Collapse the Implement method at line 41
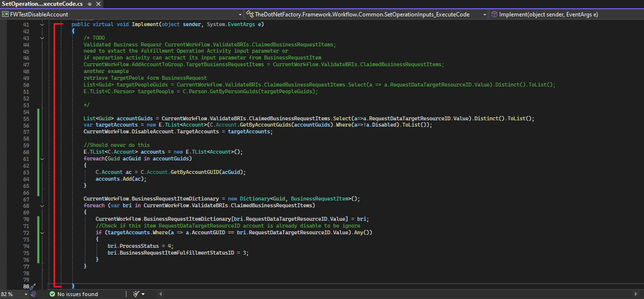Image resolution: width=644 pixels, height=299 pixels. pos(42,24)
